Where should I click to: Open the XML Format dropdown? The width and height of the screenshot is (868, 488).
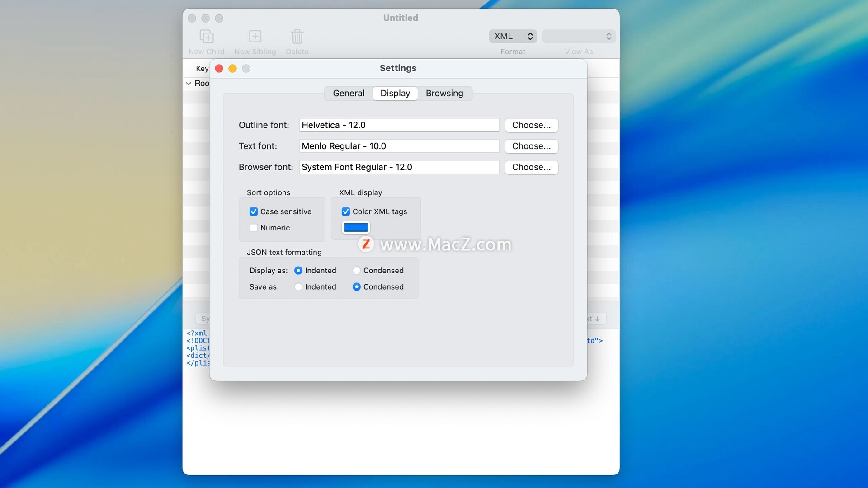513,36
